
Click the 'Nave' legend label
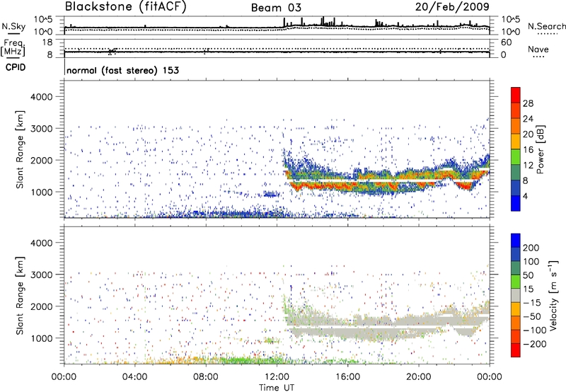(x=538, y=49)
